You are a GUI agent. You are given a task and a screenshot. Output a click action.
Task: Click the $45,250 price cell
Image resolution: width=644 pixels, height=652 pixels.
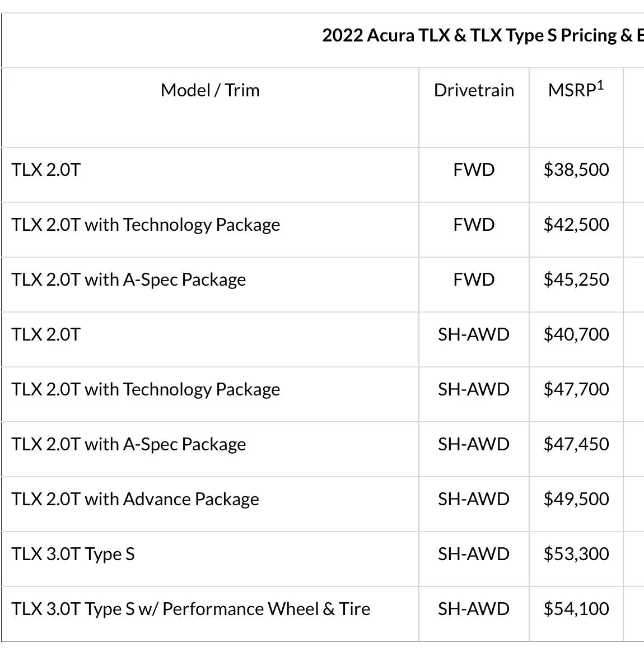click(576, 280)
